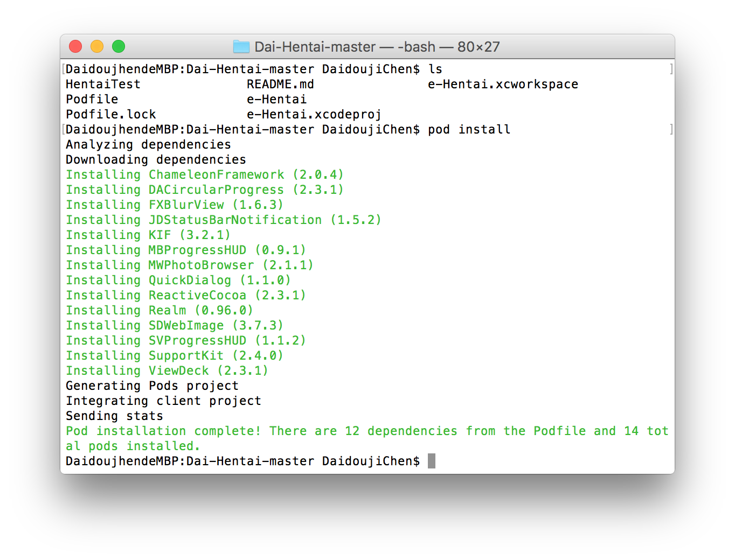Click the 'e-Hentai.xcworkspace' file name
Image resolution: width=735 pixels, height=560 pixels.
[x=503, y=85]
